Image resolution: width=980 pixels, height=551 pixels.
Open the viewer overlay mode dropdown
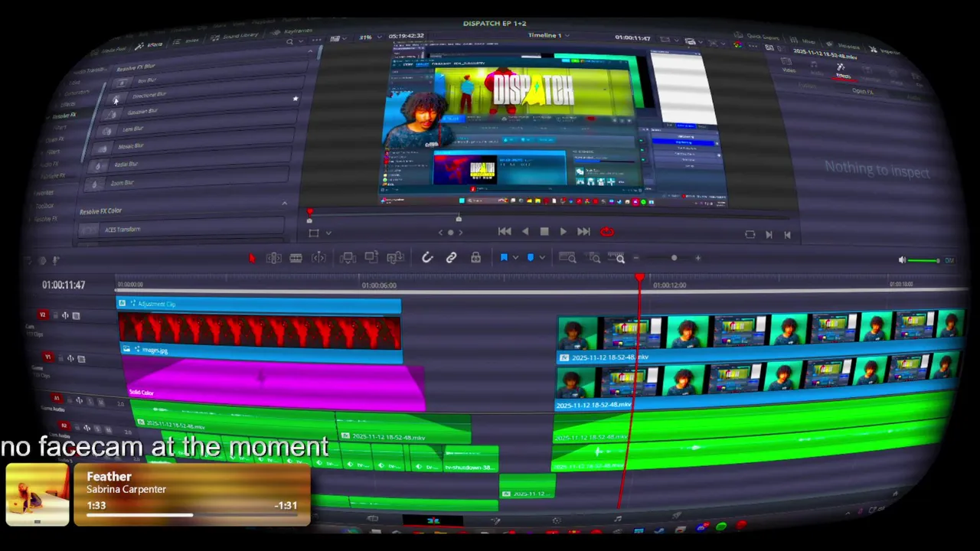point(328,233)
